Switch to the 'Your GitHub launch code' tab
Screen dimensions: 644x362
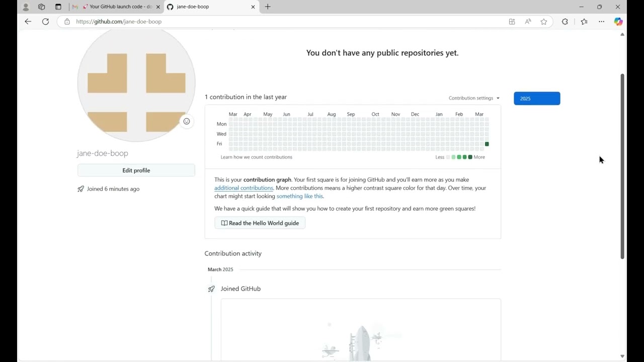pos(117,7)
